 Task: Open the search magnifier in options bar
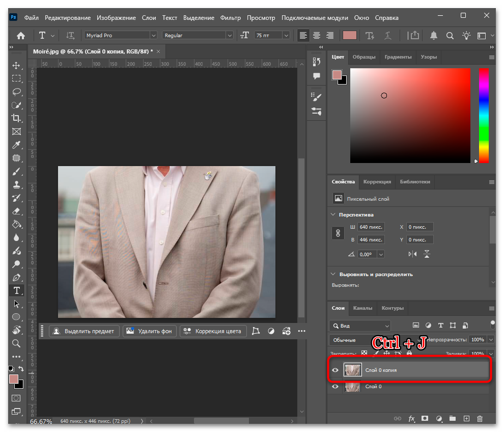450,35
